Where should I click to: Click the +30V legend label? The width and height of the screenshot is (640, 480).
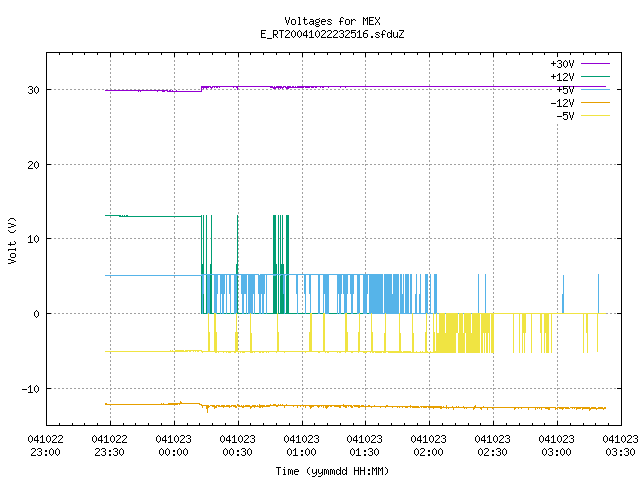click(562, 64)
